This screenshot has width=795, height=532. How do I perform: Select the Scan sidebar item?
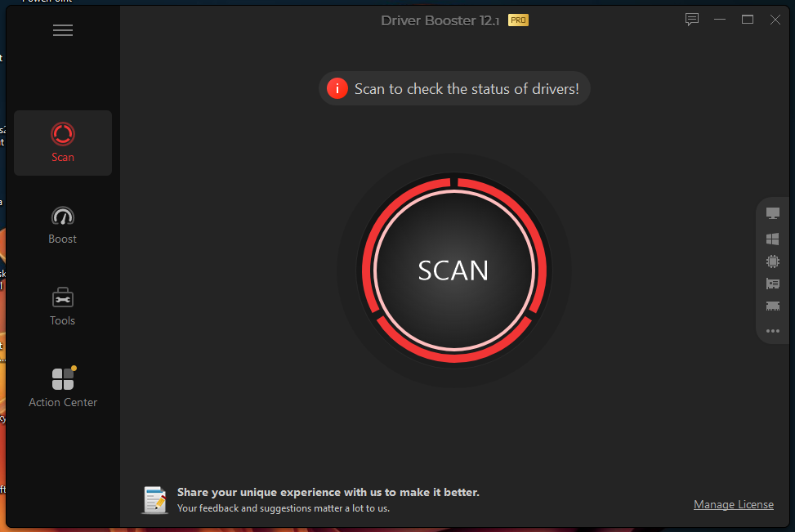63,143
